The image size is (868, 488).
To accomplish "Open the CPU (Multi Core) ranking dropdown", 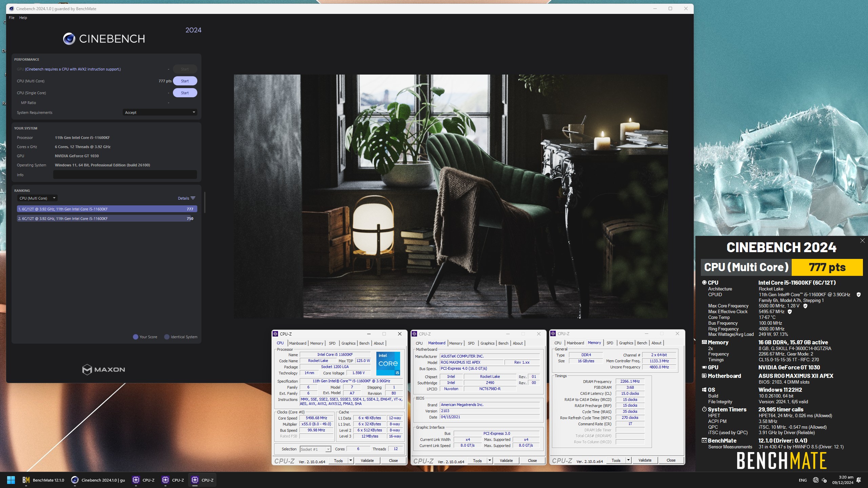I will [x=37, y=198].
